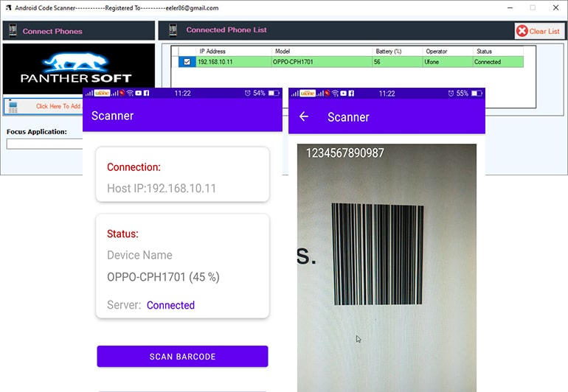Tap battery icon beside 54% indicator

coord(274,93)
